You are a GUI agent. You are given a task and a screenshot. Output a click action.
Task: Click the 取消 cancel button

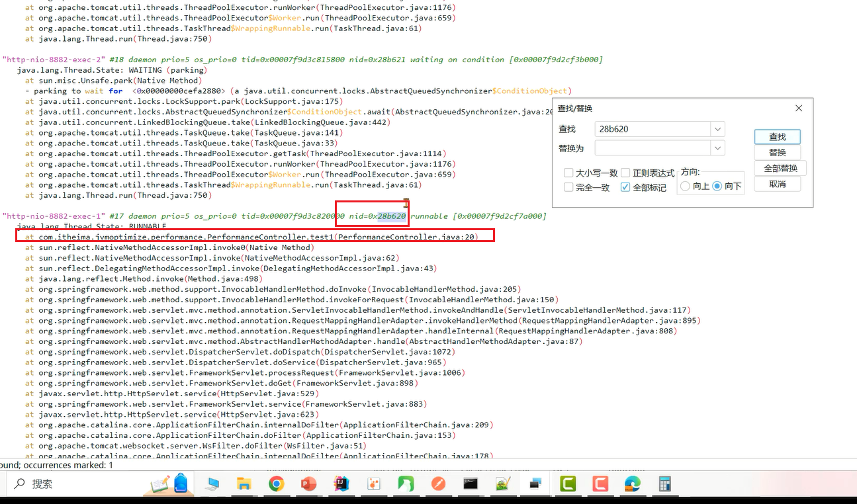pos(777,184)
